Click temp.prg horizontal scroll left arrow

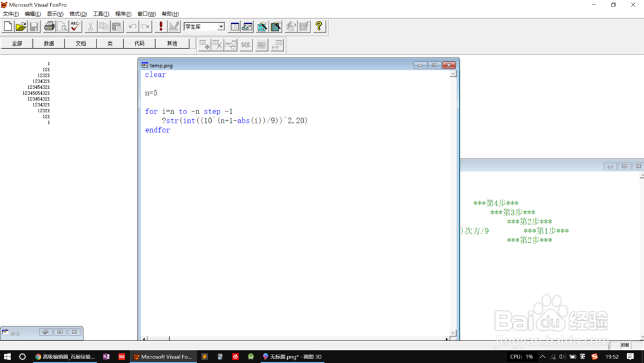[x=144, y=338]
